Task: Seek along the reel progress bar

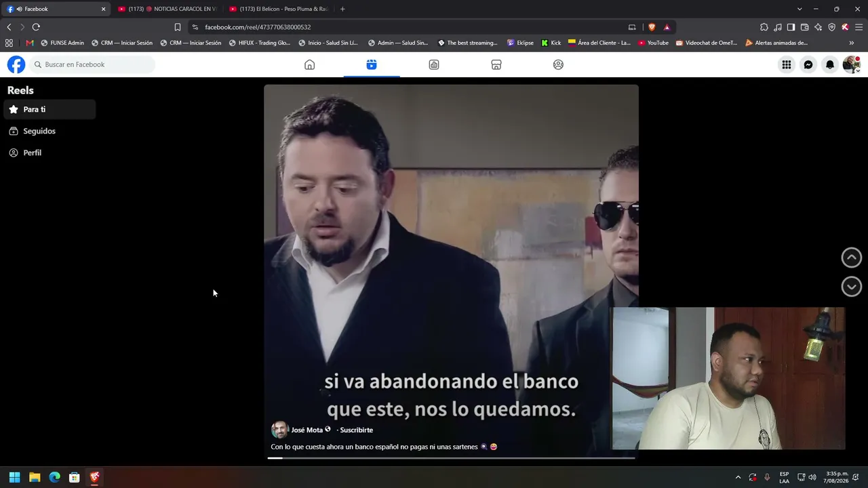Action: [451, 458]
